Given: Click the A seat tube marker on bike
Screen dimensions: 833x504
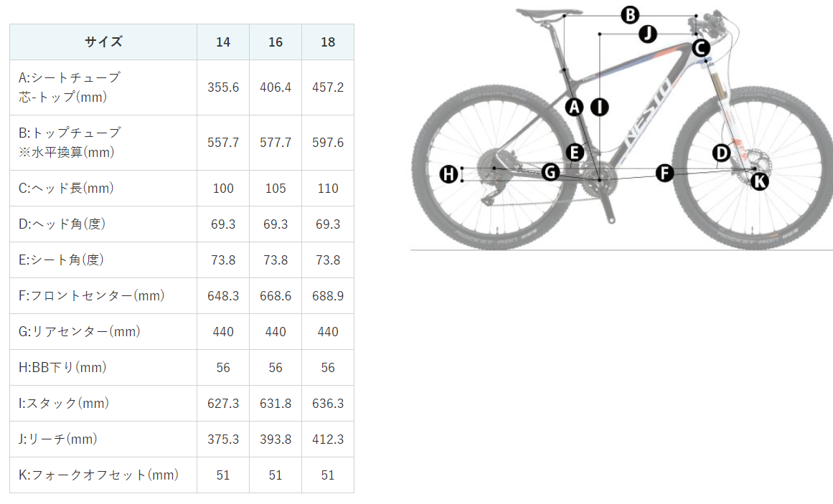Looking at the screenshot, I should tap(574, 108).
